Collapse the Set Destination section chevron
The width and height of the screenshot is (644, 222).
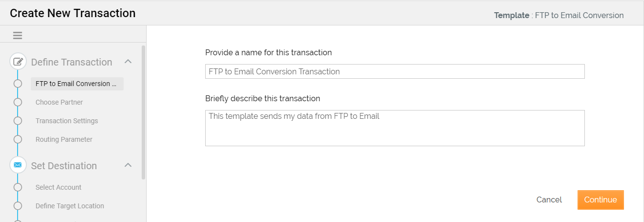[128, 165]
